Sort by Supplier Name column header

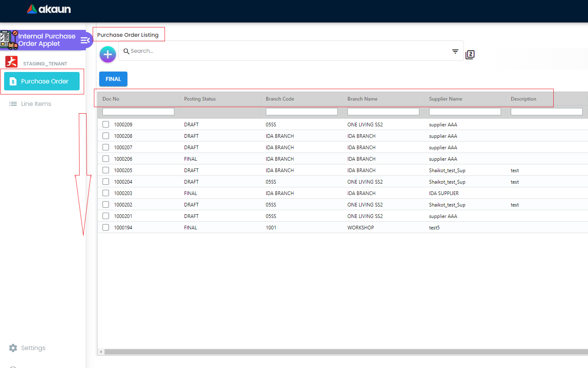445,99
